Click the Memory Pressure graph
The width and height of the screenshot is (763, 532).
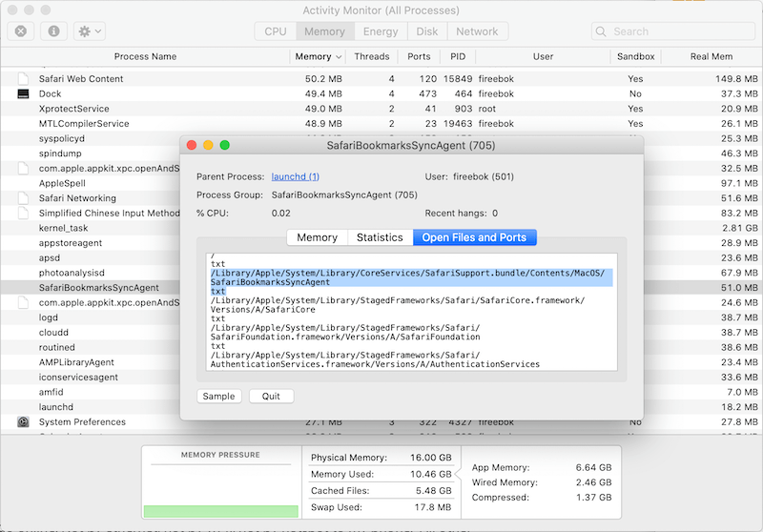coord(221,489)
